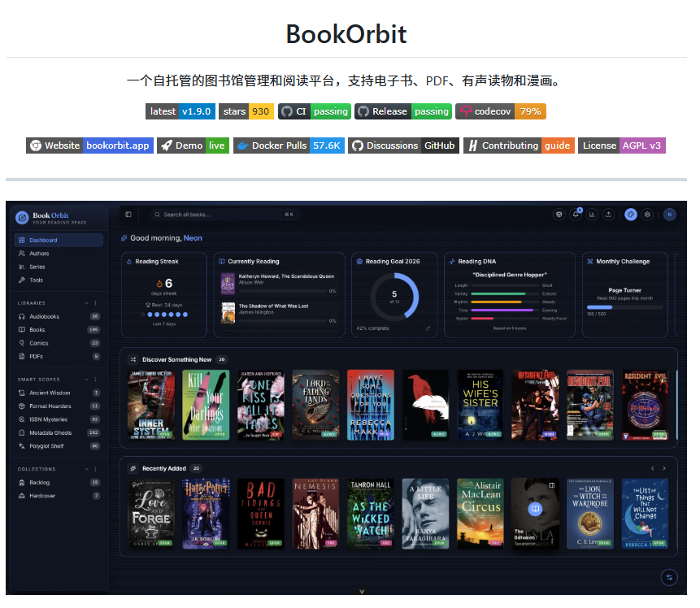This screenshot has width=700, height=608.
Task: Open Libraries section three-dot menu
Action: click(96, 303)
